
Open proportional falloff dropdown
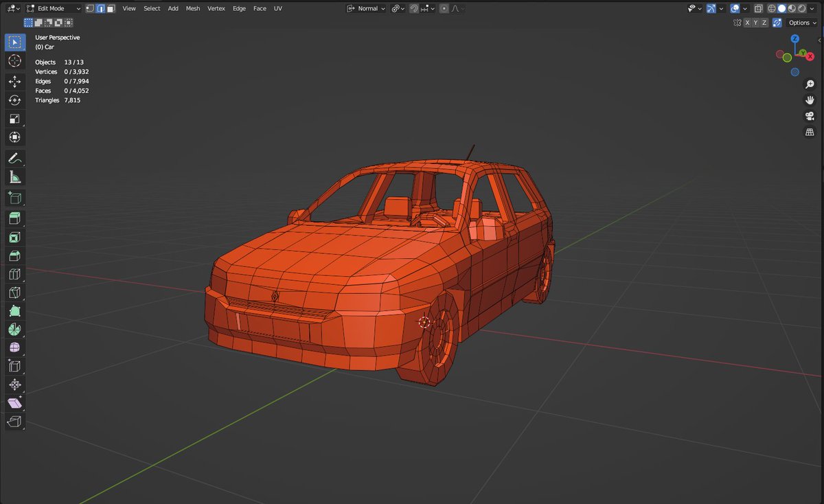[457, 8]
